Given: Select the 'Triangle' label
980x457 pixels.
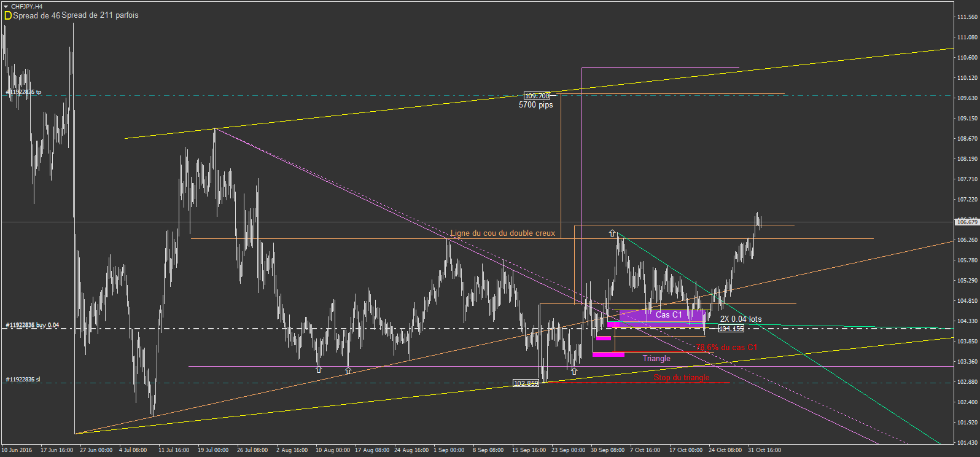Looking at the screenshot, I should (656, 359).
